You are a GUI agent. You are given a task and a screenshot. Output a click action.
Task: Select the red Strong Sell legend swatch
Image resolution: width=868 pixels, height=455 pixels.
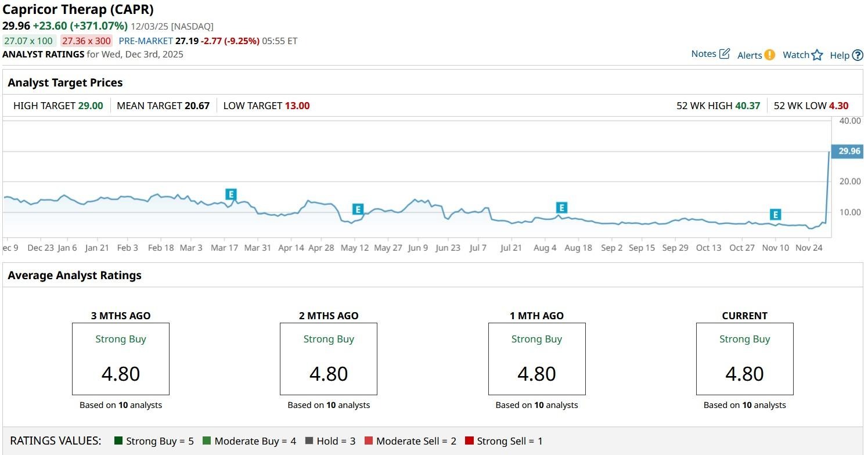469,441
